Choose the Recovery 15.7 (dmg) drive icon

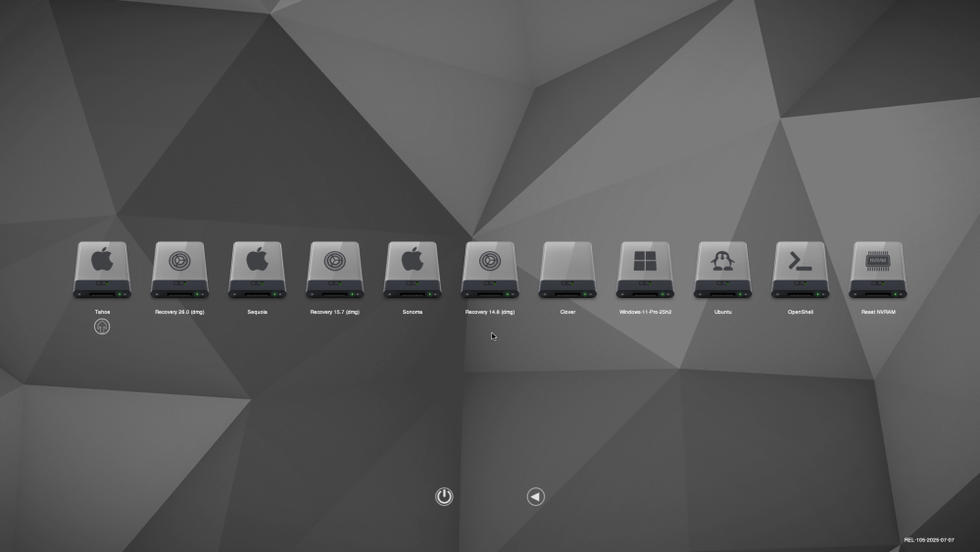click(x=334, y=270)
